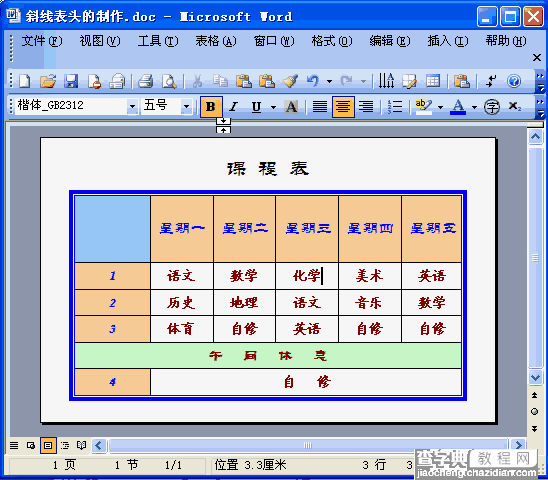548x480 pixels.
Task: Click the sort ascending icon
Action: [x=387, y=81]
